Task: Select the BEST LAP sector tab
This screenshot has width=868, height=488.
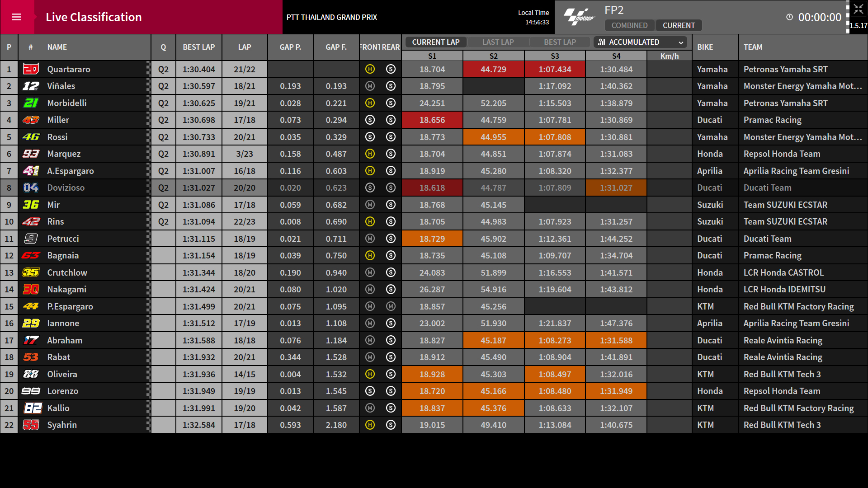Action: coord(560,42)
